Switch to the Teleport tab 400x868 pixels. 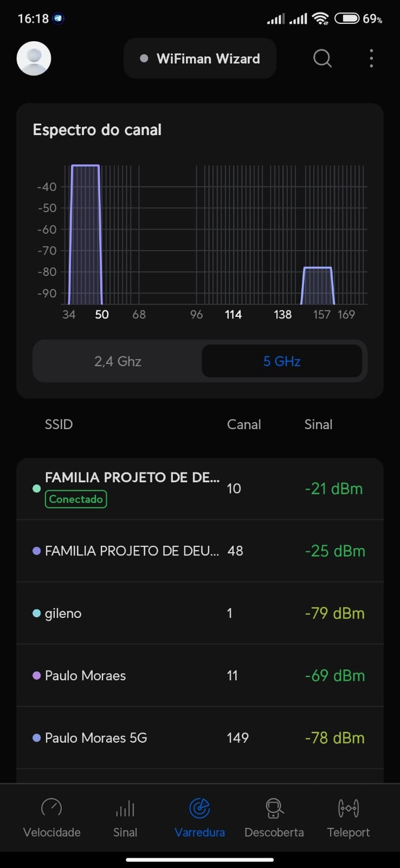coord(349,818)
